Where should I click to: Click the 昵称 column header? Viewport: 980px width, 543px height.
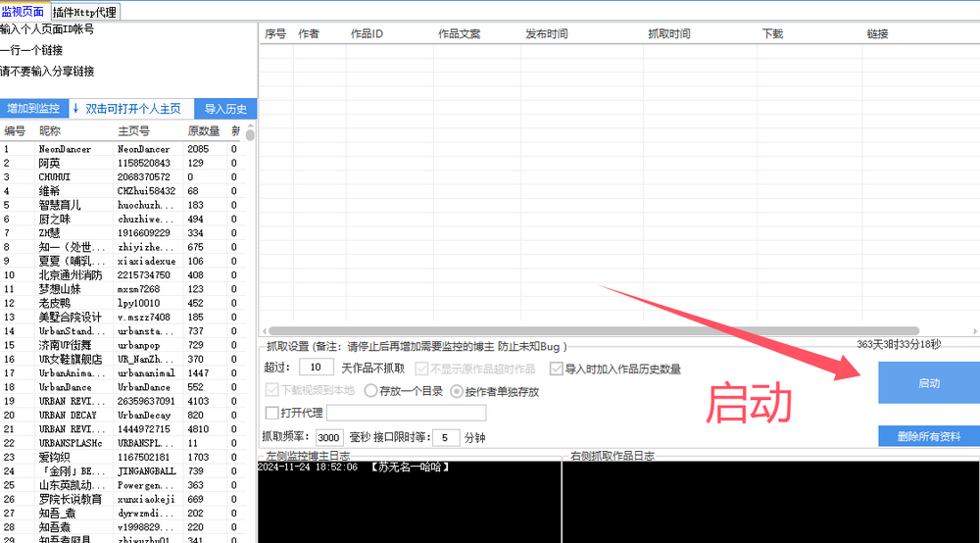tap(49, 131)
